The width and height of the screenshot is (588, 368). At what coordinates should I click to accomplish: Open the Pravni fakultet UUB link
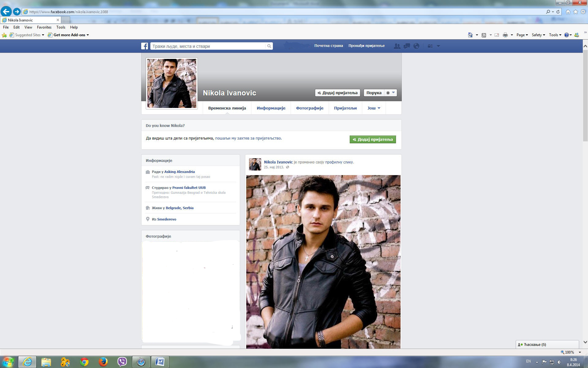point(189,188)
